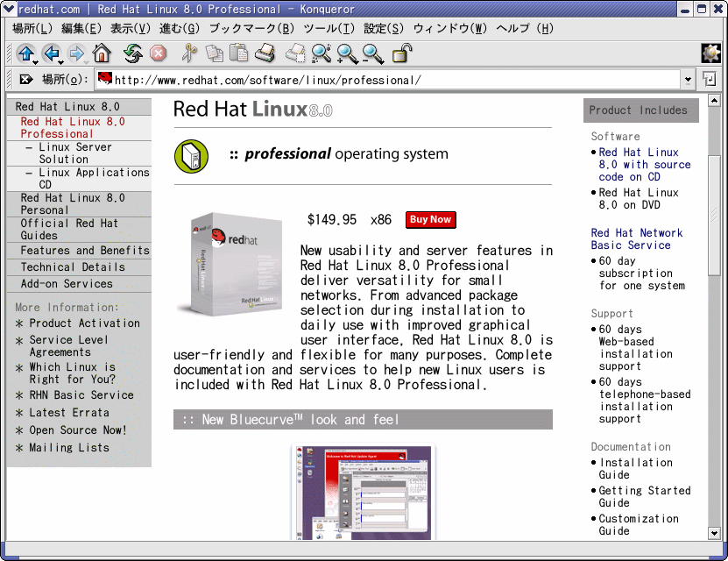Viewport: 728px width, 561px height.
Task: Click the KDE gear throbber icon
Action: click(x=710, y=53)
